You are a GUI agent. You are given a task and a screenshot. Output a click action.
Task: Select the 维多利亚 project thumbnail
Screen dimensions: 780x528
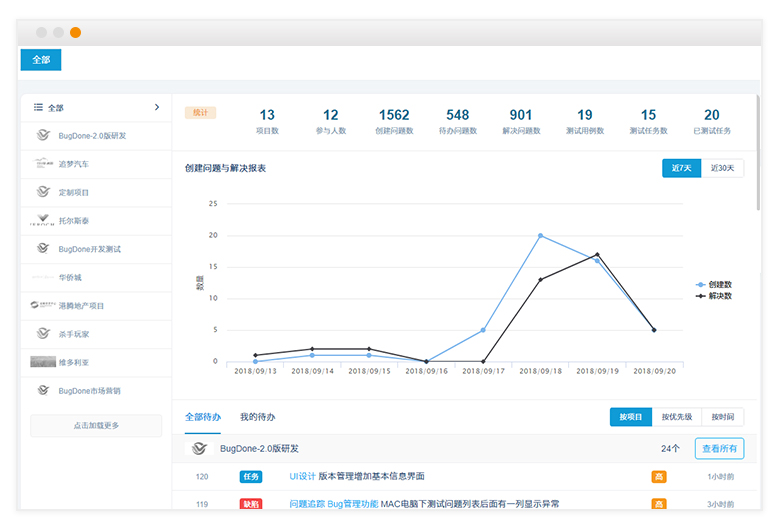click(x=43, y=361)
